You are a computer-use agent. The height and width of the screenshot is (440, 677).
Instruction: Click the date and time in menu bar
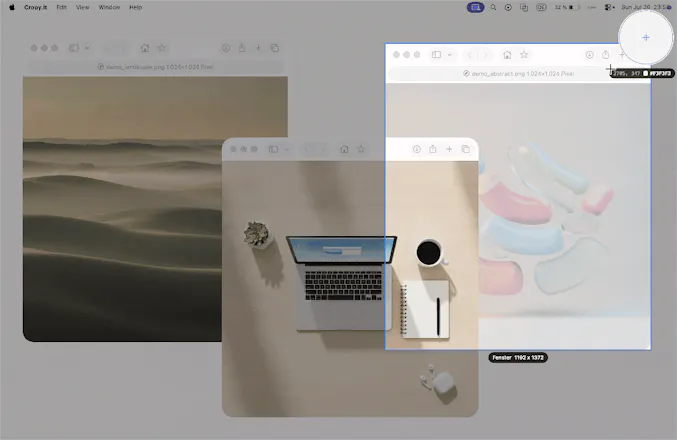[x=646, y=7]
